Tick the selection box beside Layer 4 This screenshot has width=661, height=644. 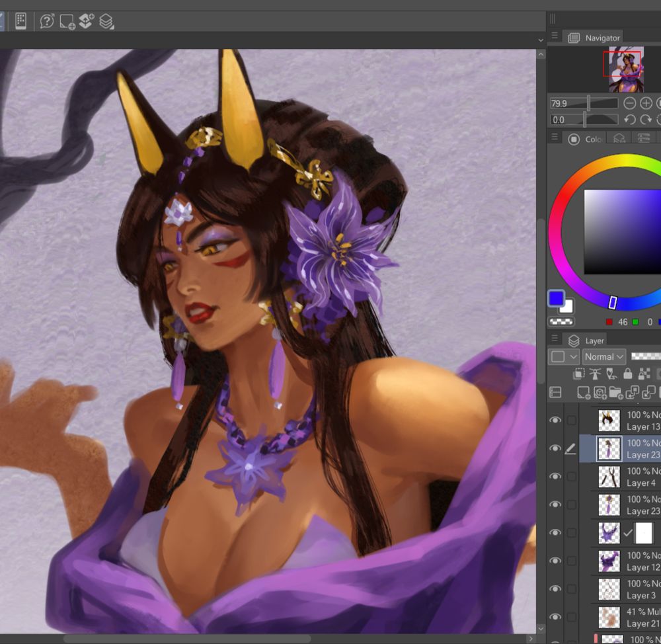(572, 477)
